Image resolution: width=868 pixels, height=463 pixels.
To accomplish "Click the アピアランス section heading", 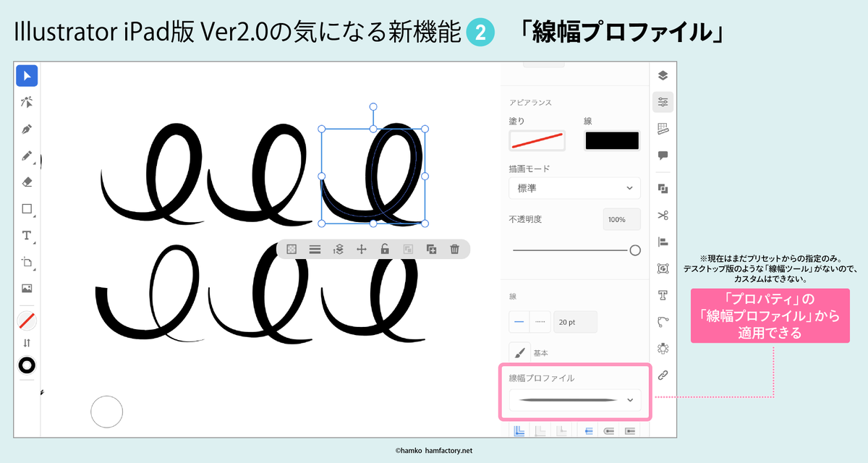I will point(532,103).
